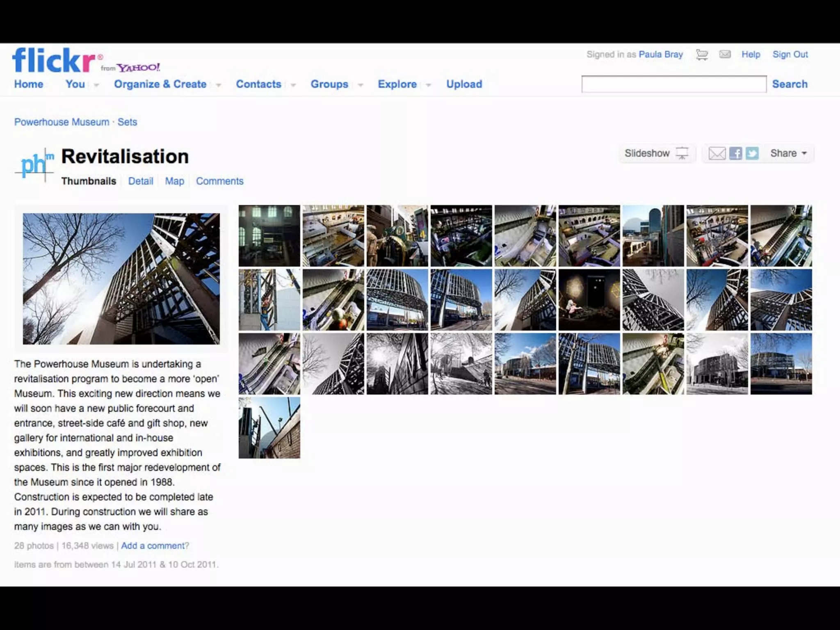Click the Add a comment link
Screen dimensions: 840x630
[155, 546]
